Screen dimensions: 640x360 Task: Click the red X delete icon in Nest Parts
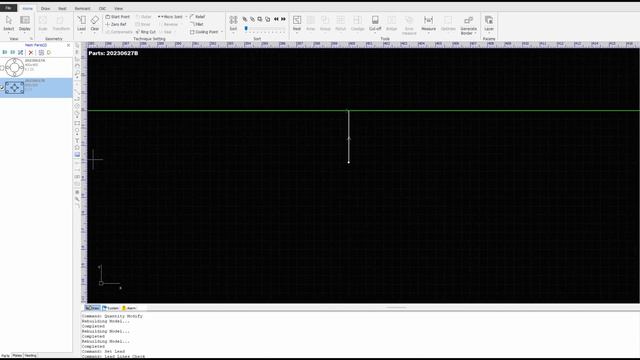[31, 53]
